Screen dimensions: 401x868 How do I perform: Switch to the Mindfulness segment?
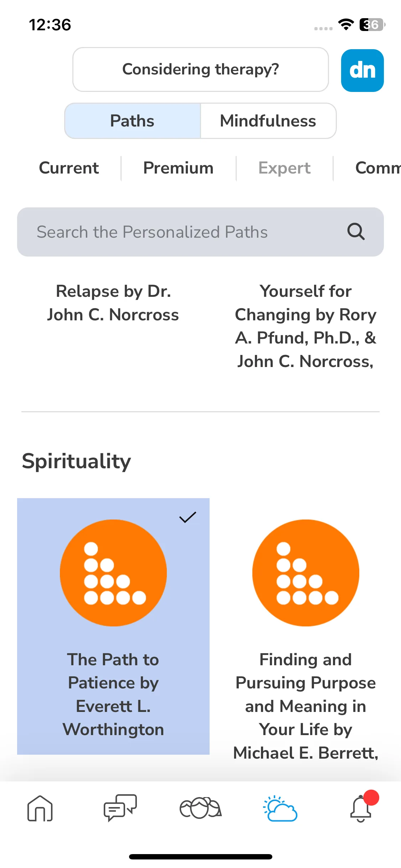268,121
